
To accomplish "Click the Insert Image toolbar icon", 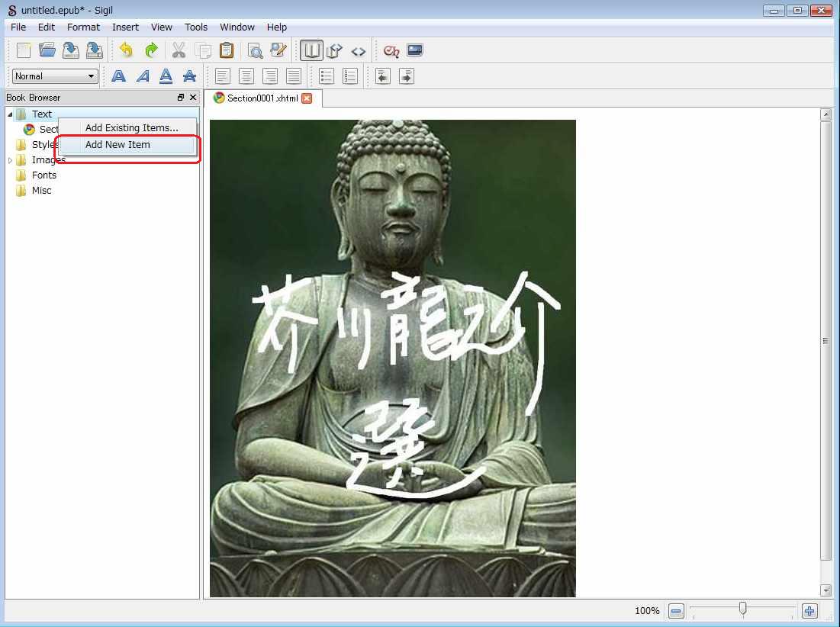I will (414, 50).
